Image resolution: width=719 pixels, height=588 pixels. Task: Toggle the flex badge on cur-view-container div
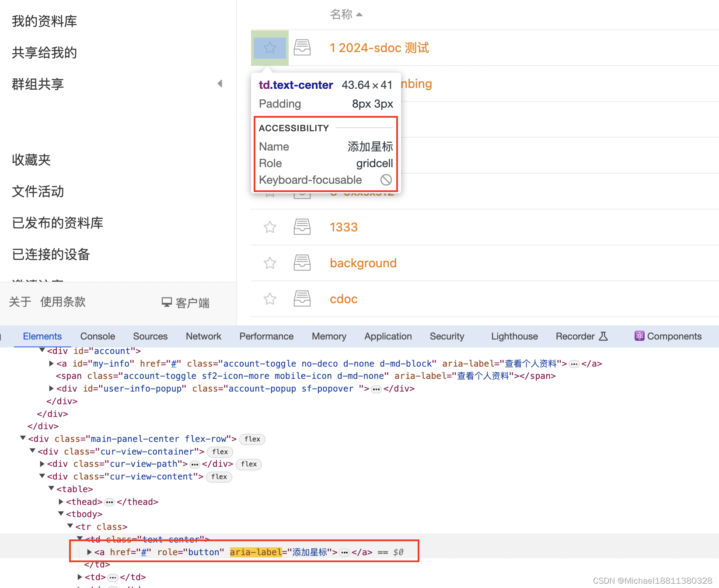point(220,452)
